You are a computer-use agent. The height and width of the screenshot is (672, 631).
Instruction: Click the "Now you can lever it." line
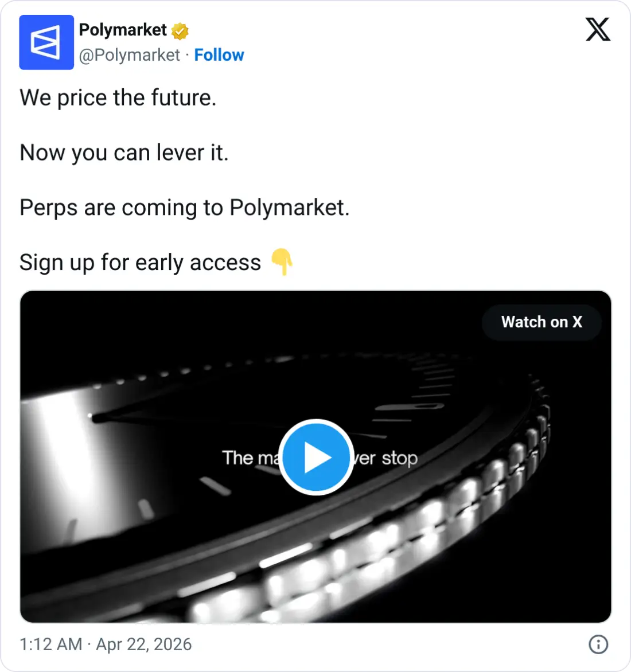[x=124, y=153]
